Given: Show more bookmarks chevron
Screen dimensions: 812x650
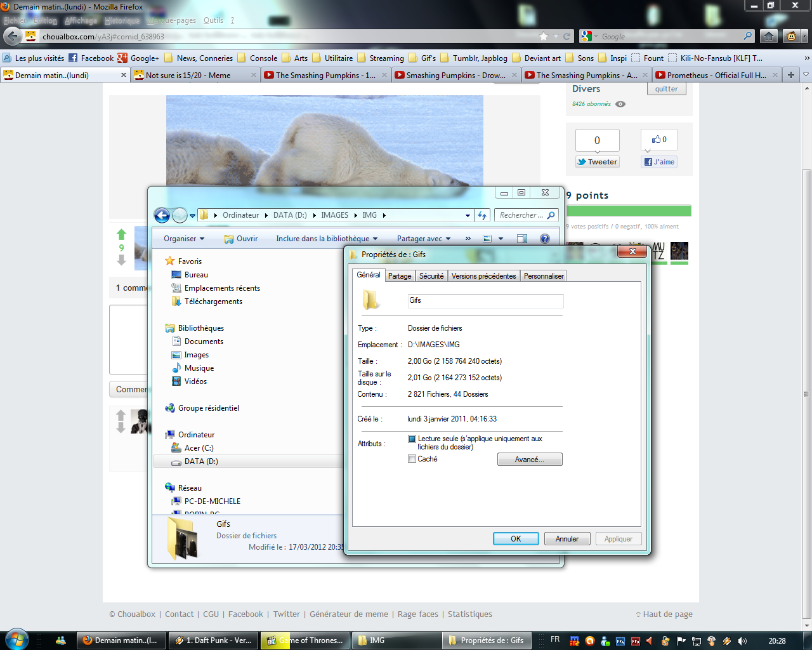Looking at the screenshot, I should click(806, 58).
